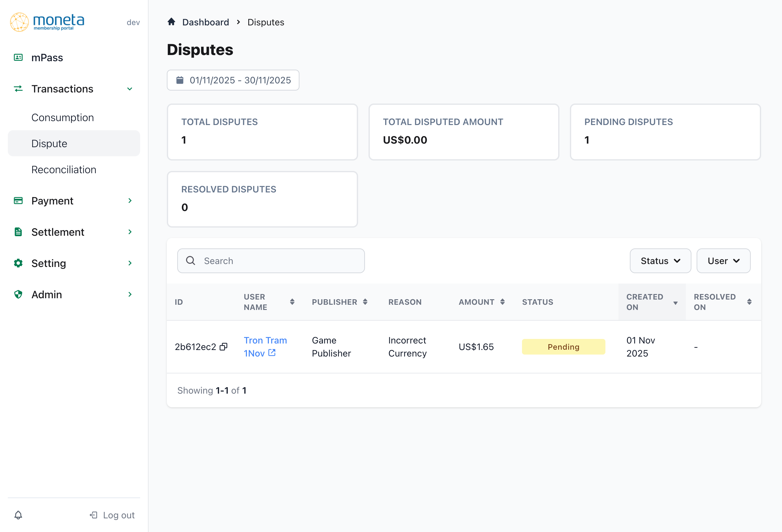The image size is (782, 532).
Task: Click the mPass card icon in the sidebar
Action: 18,58
